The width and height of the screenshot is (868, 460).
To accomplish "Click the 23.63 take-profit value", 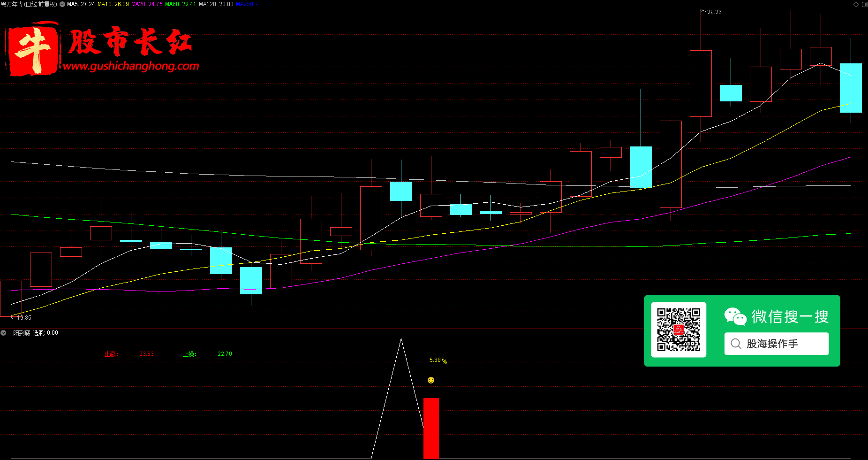I will coord(146,354).
